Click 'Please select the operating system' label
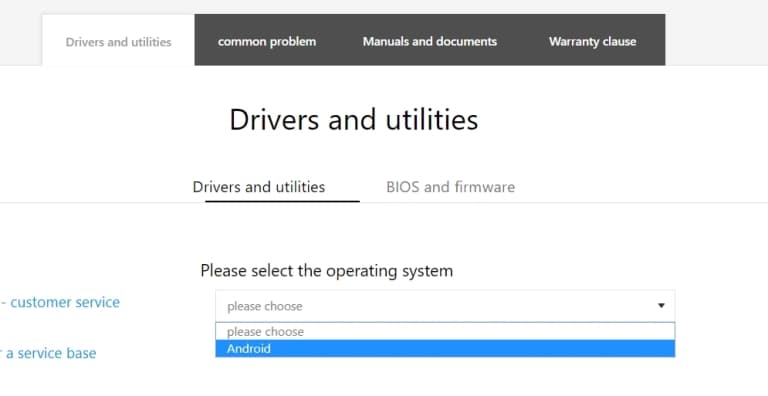 click(326, 271)
